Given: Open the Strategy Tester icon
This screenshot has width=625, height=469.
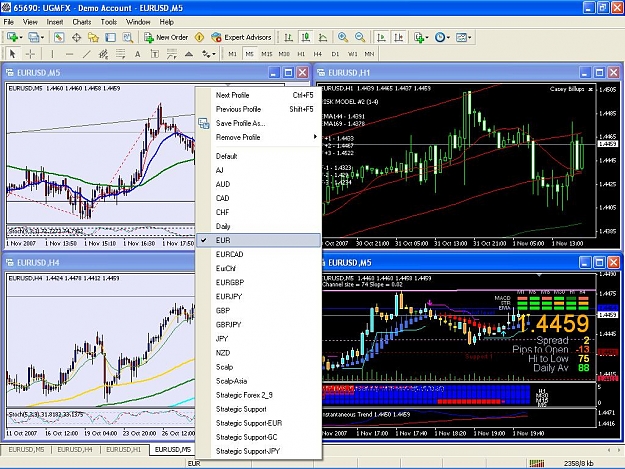Looking at the screenshot, I should (x=128, y=37).
